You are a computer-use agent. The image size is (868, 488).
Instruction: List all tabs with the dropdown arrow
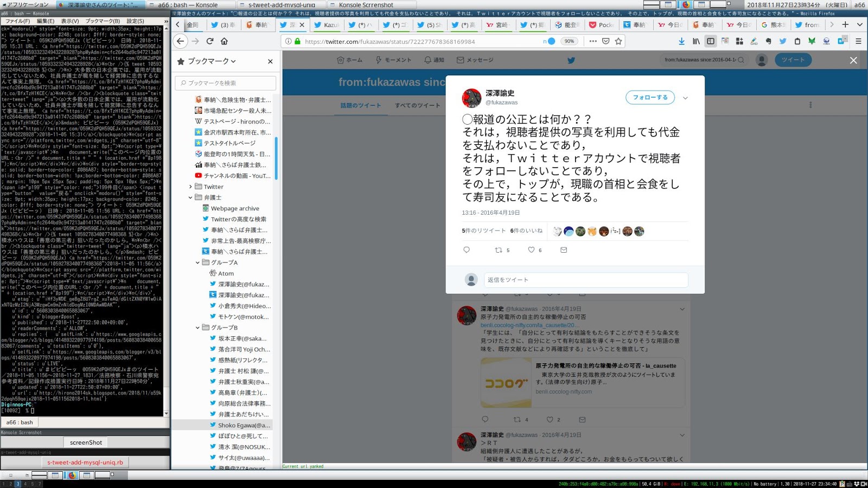(x=859, y=24)
